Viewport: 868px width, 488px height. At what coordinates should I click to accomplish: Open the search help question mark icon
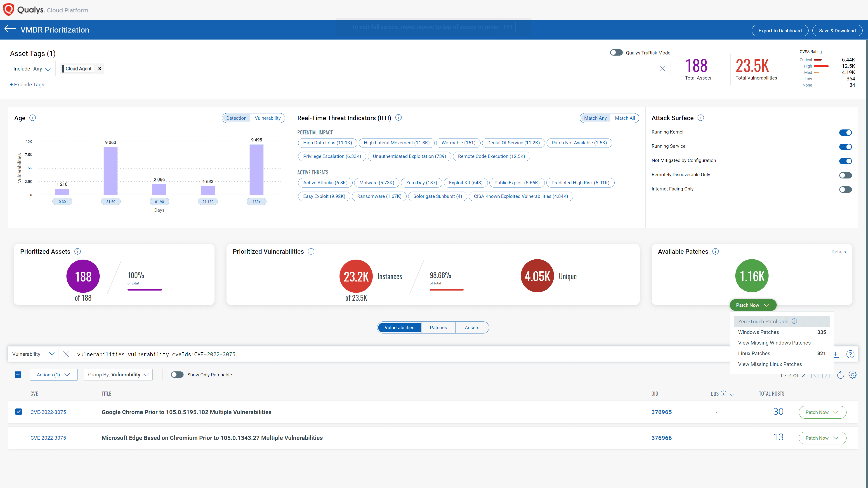(850, 354)
